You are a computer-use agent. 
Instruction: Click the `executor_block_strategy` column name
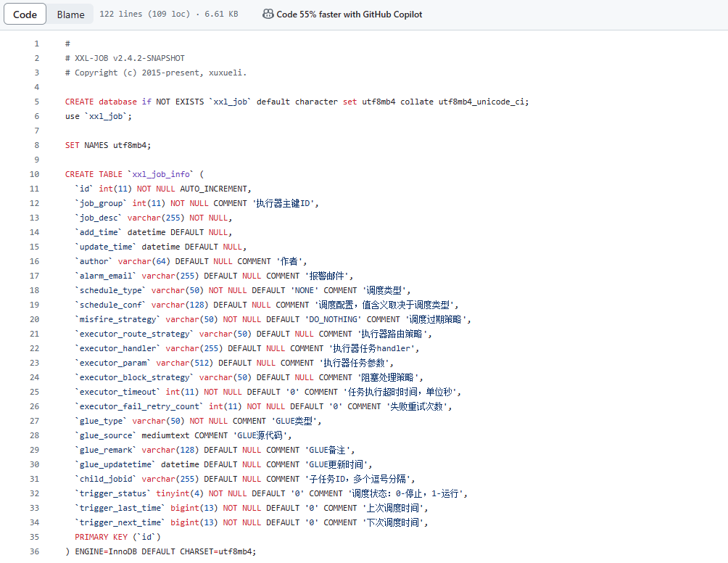(x=134, y=377)
